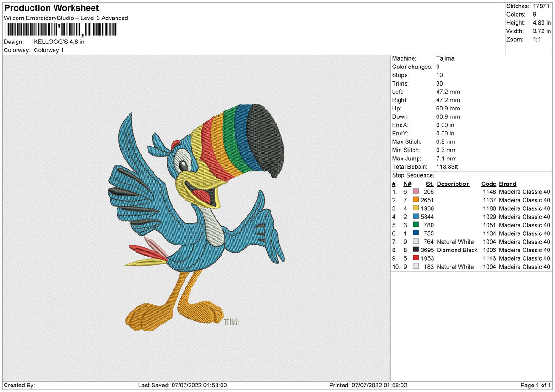Click the Last Saved timestamp in footer
The width and height of the screenshot is (555, 392).
tap(182, 386)
